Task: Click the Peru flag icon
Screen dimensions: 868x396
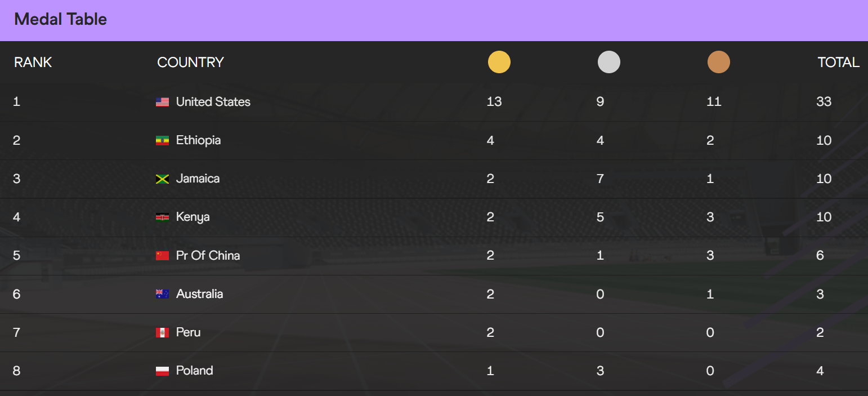Action: point(162,332)
